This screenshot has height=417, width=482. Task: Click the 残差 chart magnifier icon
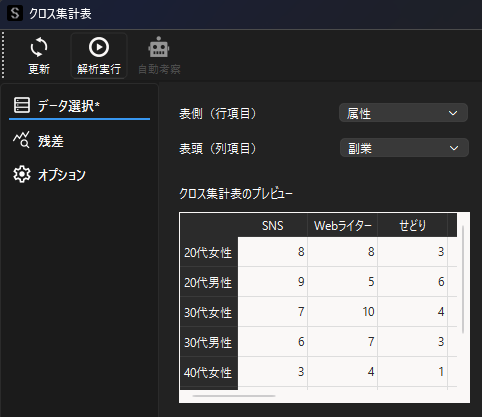pyautogui.click(x=21, y=140)
